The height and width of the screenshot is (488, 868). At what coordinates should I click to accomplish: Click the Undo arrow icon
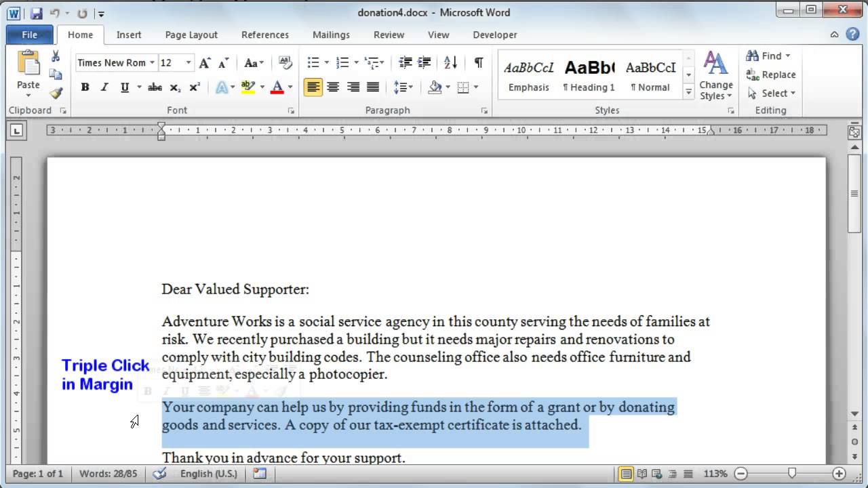tap(55, 13)
